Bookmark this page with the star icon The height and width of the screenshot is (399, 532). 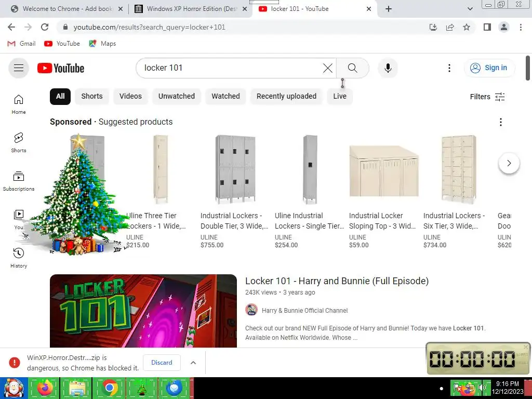point(467,27)
